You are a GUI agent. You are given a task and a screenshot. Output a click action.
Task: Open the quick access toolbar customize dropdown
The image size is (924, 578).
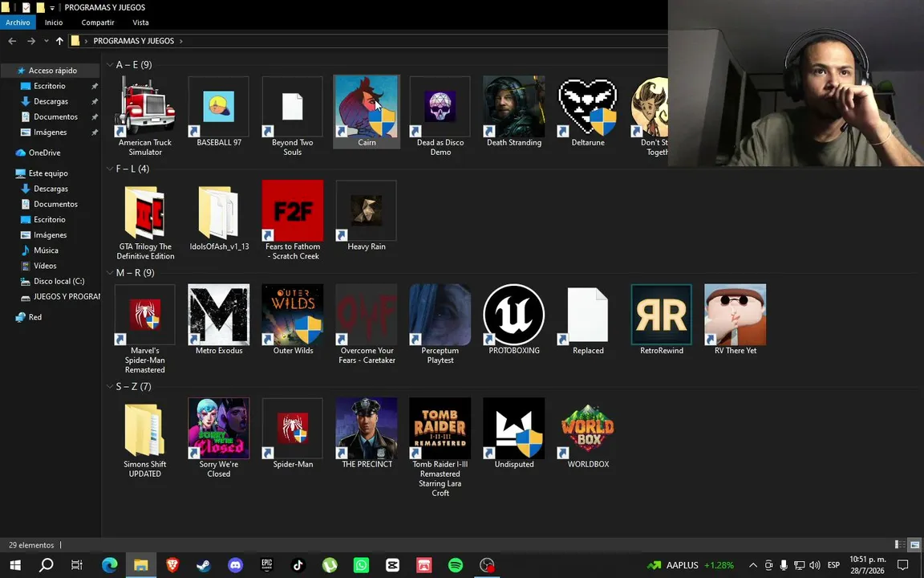[x=52, y=8]
